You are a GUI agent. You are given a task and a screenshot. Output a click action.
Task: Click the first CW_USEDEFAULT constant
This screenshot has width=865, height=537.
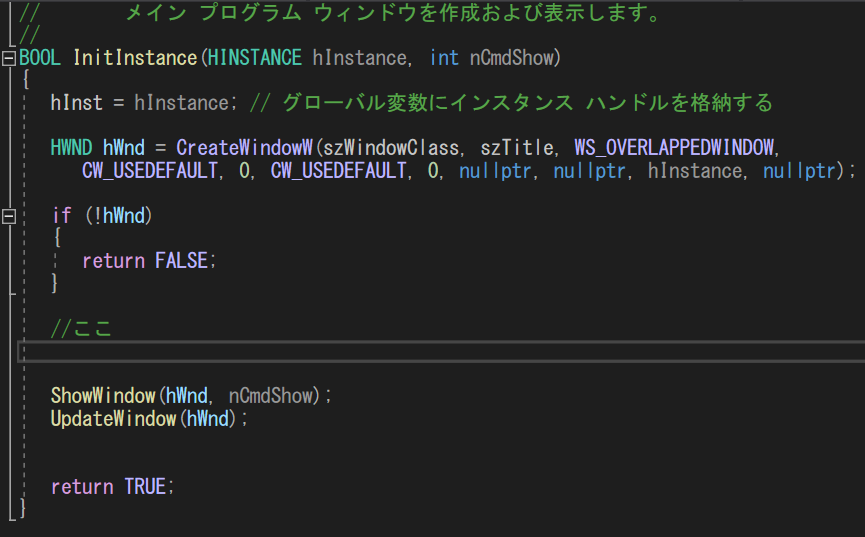tap(150, 171)
